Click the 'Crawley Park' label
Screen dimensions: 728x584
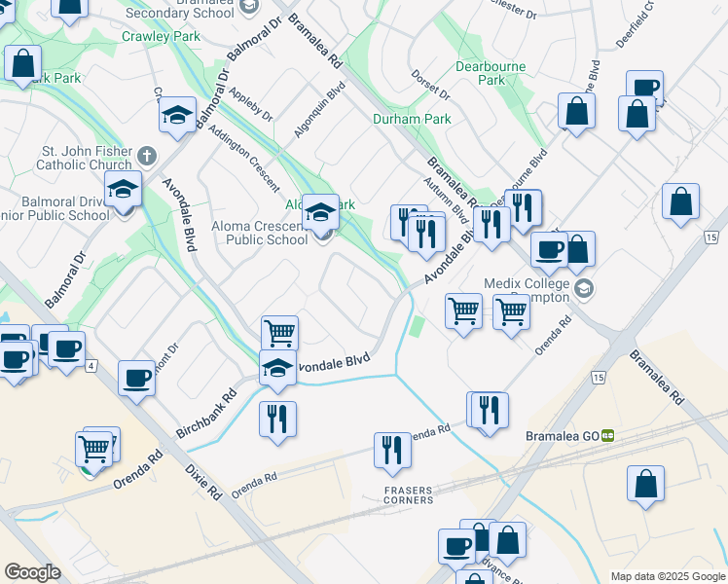point(162,36)
